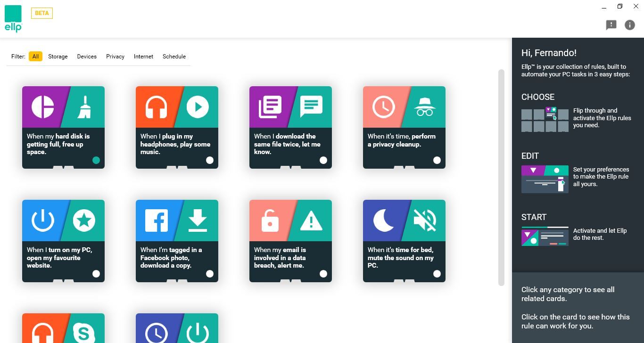Click the crescent moon bedtime icon

384,220
